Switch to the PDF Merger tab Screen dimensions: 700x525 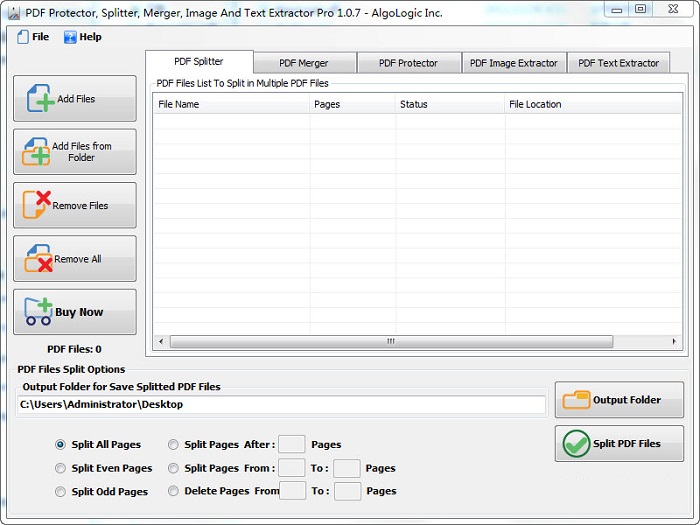pos(304,63)
